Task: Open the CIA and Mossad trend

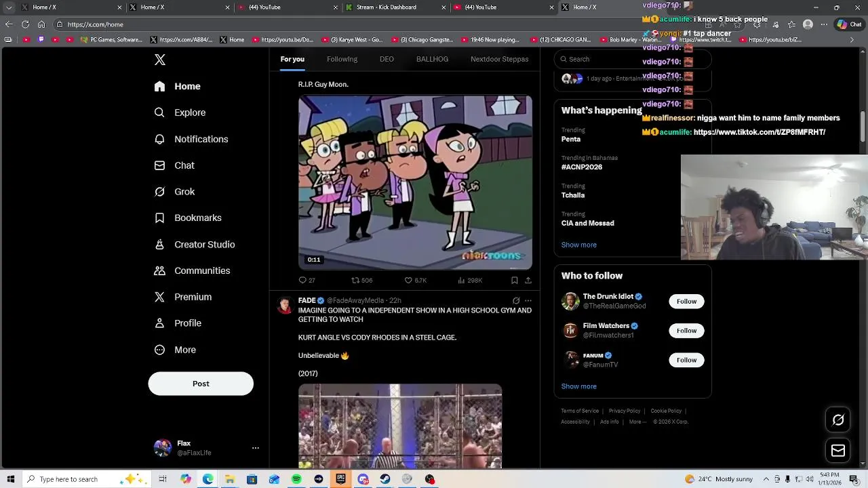Action: 587,223
